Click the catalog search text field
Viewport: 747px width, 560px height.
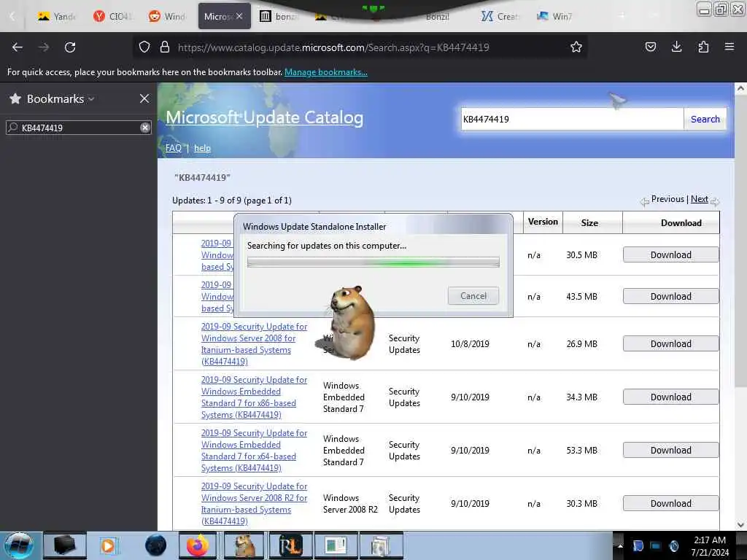572,119
